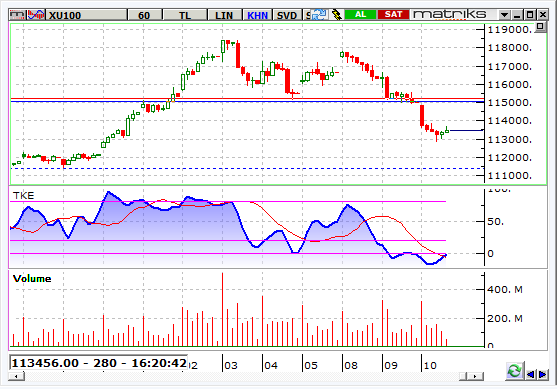This screenshot has width=557, height=389.
Task: Click the 50. TKE axis label
Action: coord(495,222)
